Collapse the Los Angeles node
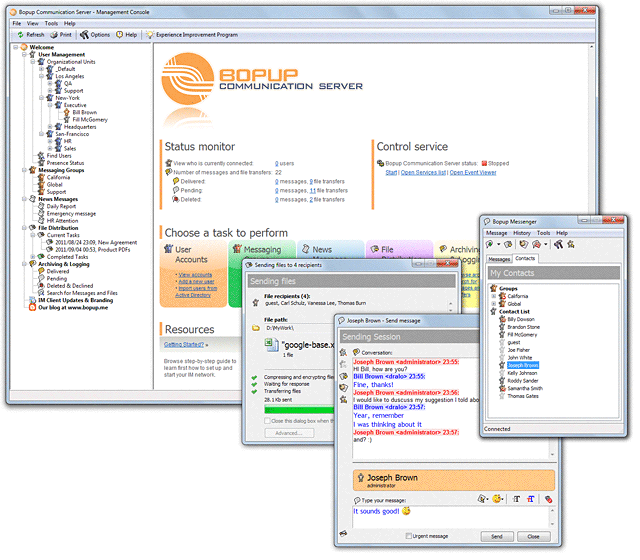Image resolution: width=640 pixels, height=560 pixels. point(41,76)
